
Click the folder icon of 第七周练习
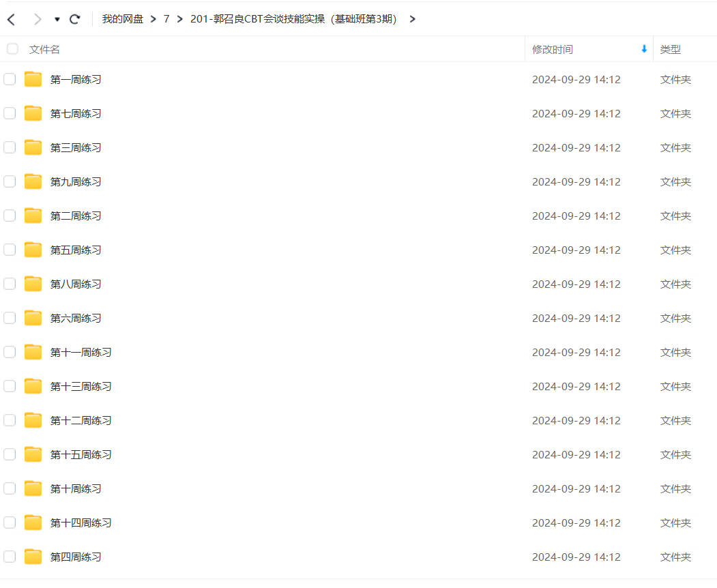33,113
